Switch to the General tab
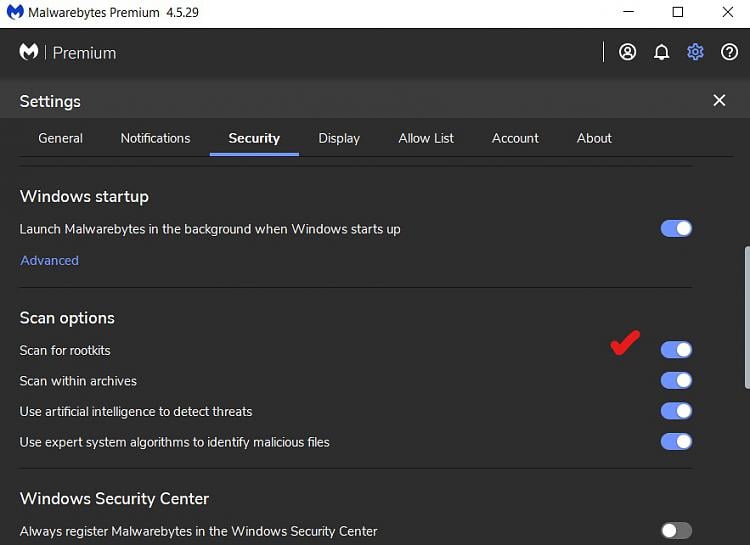 (60, 138)
